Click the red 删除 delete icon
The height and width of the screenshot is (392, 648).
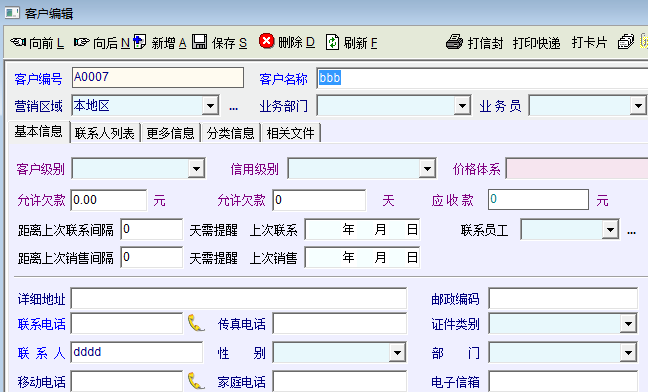pyautogui.click(x=267, y=41)
